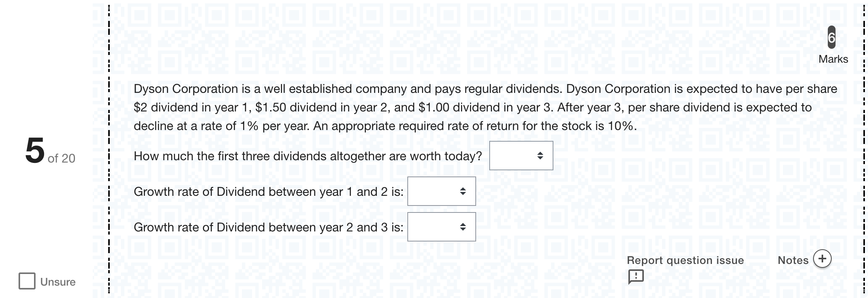
Task: Click the 6 marks badge
Action: (x=832, y=38)
